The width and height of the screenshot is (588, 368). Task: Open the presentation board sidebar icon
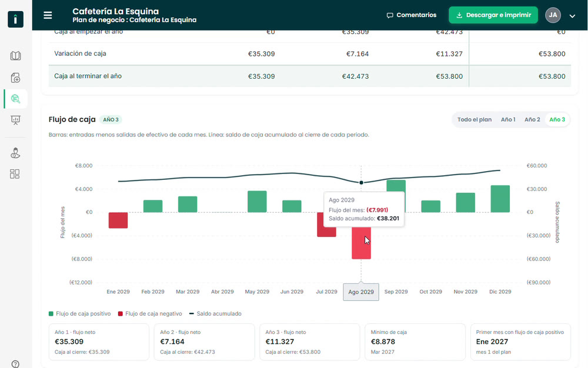(15, 120)
